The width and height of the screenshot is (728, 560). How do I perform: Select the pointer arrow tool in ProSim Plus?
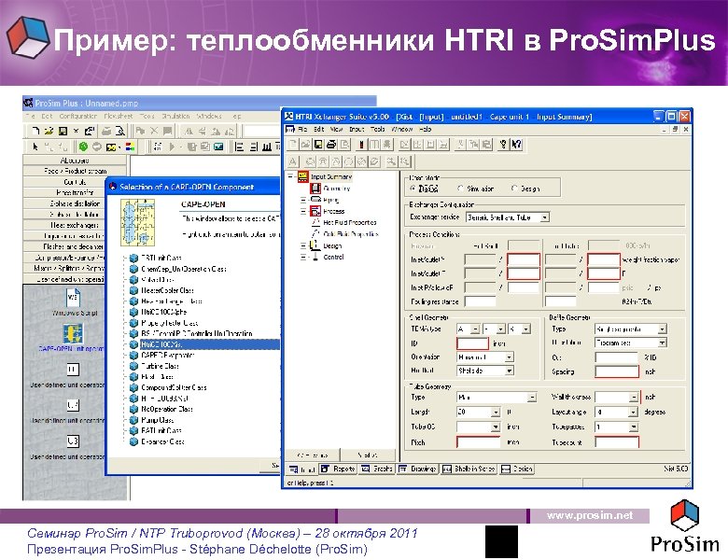coord(35,147)
